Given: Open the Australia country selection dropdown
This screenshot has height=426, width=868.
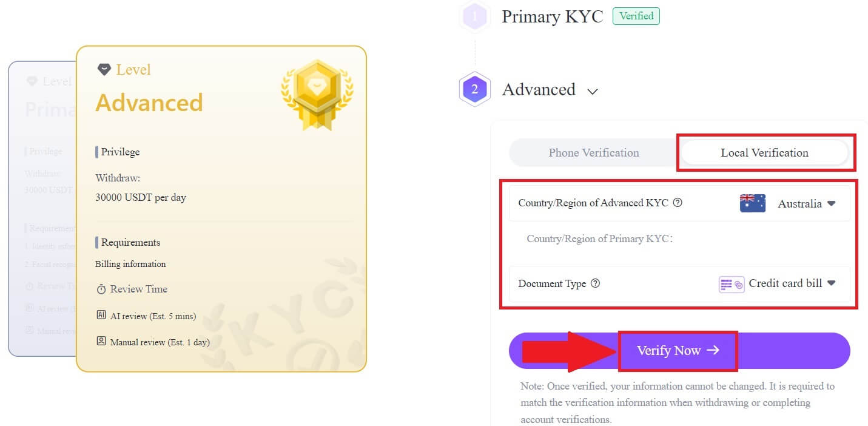Looking at the screenshot, I should pos(806,203).
